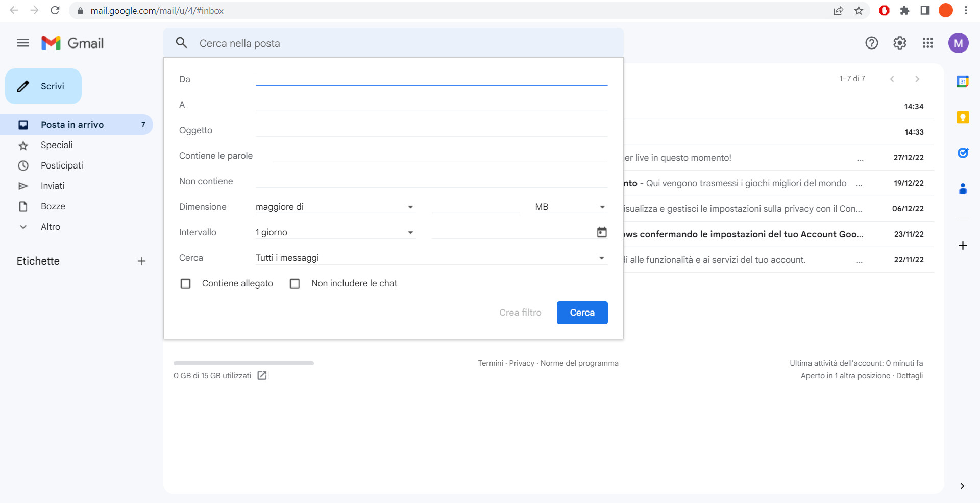Open the Google apps grid

928,43
